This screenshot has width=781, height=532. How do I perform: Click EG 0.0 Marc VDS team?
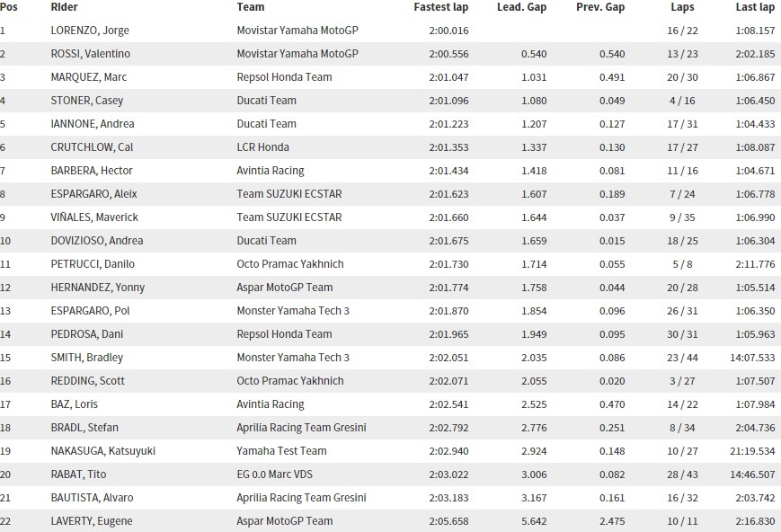(x=274, y=474)
